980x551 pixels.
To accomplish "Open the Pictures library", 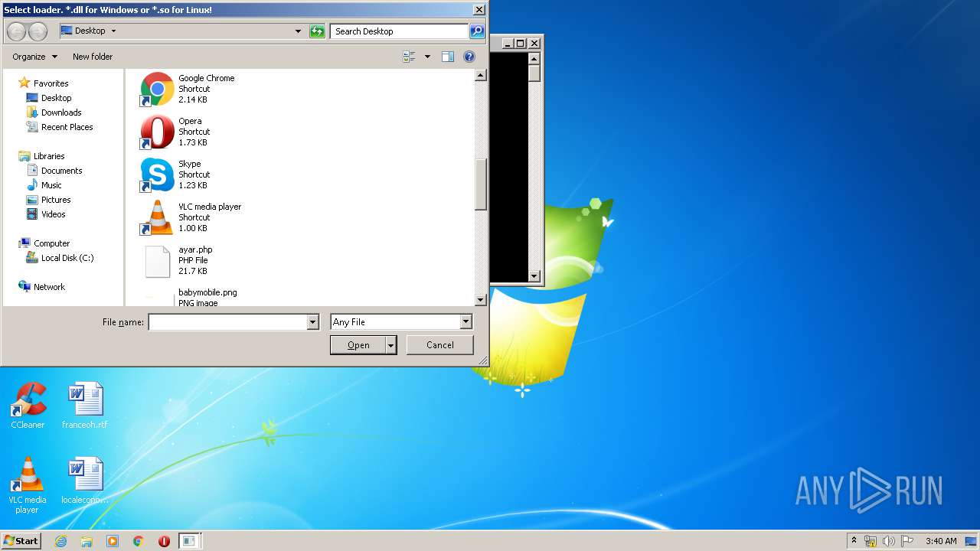I will pos(56,200).
